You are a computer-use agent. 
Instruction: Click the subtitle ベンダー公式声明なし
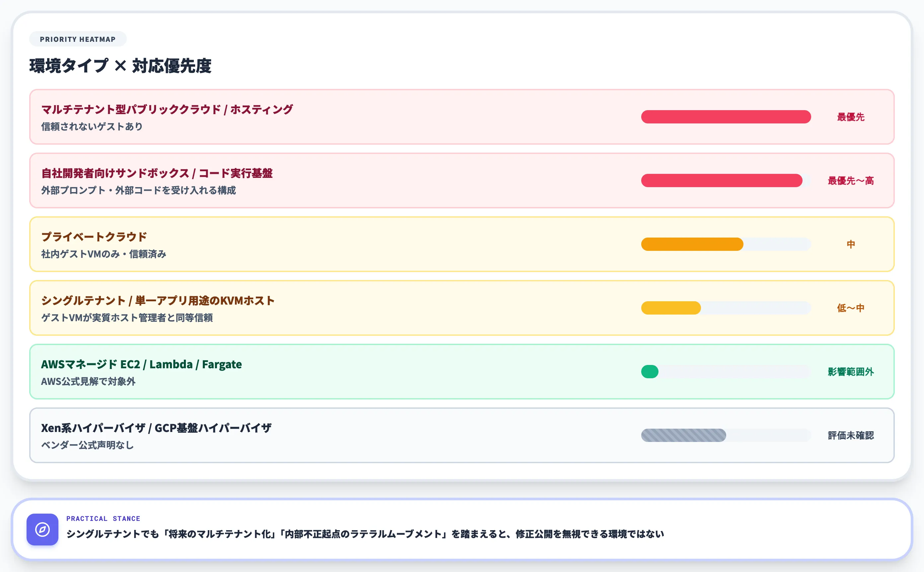(x=87, y=445)
